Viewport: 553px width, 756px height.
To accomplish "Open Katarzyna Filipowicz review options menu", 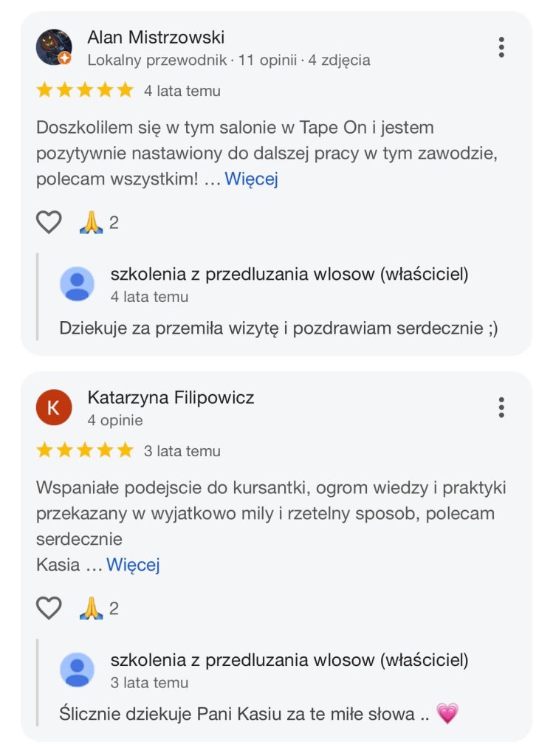I will [x=501, y=408].
